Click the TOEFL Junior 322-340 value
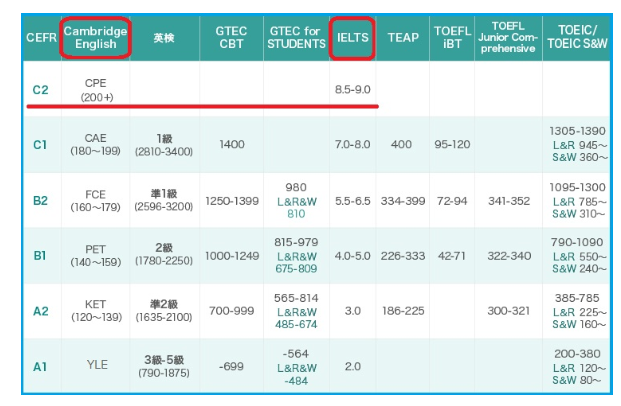Screen dimensions: 621x406 point(509,256)
